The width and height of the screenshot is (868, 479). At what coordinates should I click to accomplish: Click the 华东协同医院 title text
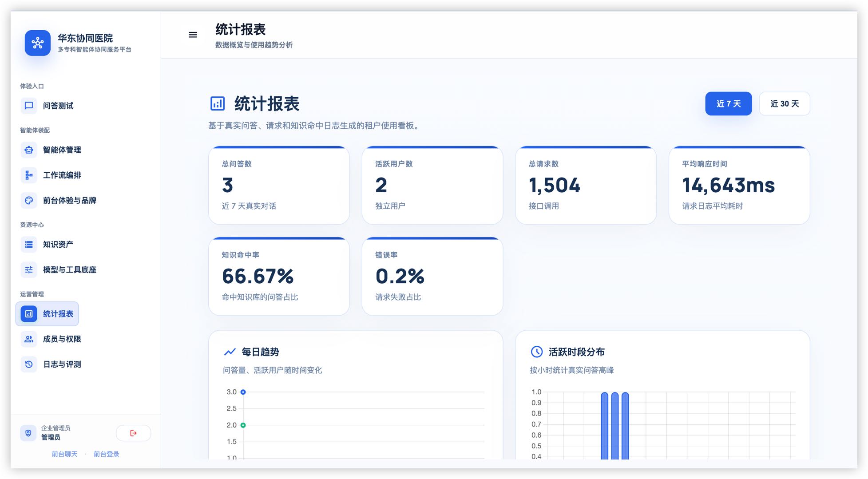point(85,38)
